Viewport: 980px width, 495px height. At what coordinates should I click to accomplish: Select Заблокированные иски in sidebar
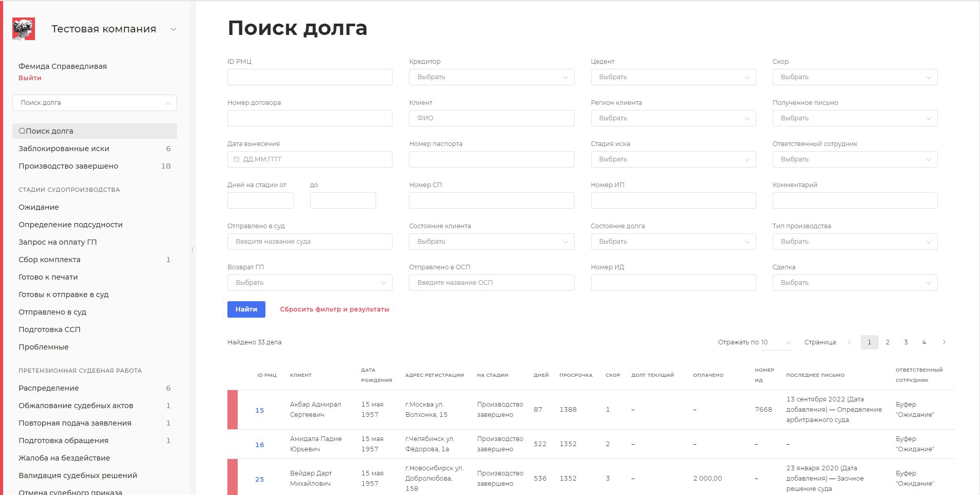[x=64, y=149]
